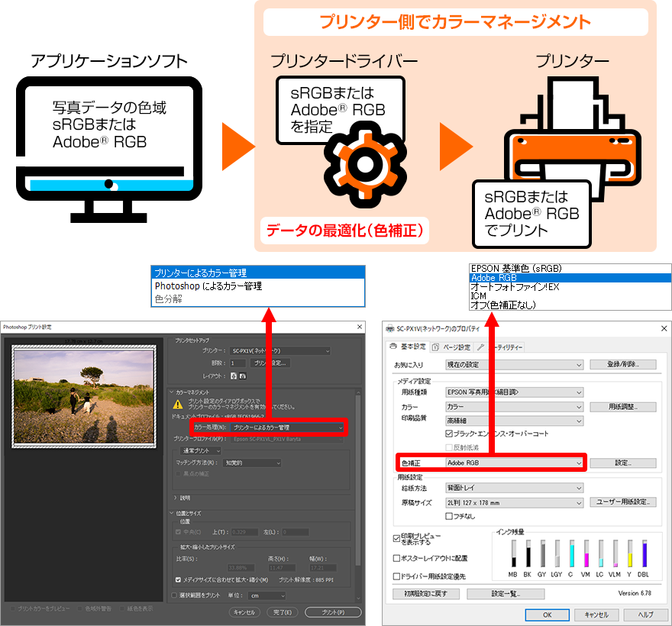Viewport: 672px width, 626px height.
Task: Select landscape layout icon in Photoshop print dialog
Action: [243, 376]
